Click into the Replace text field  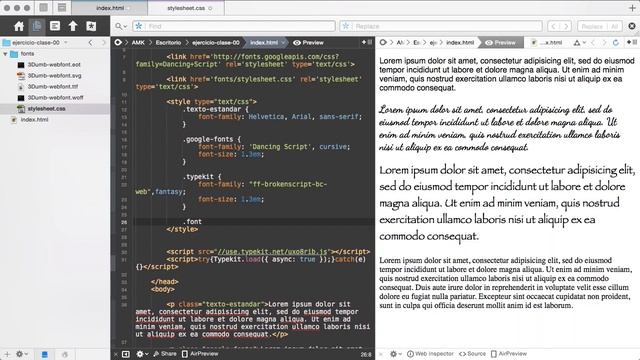441,26
